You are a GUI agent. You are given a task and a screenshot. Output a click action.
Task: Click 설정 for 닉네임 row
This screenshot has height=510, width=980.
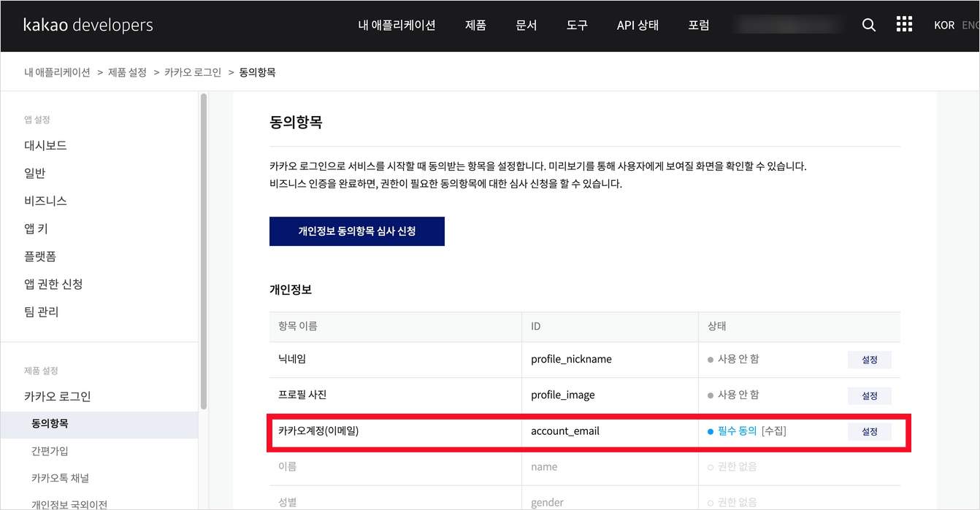[869, 360]
